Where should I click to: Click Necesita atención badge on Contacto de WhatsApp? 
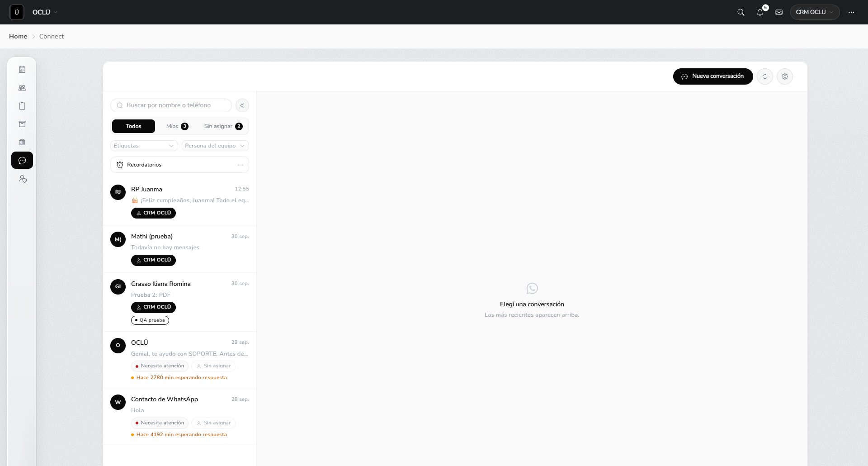[x=160, y=423]
